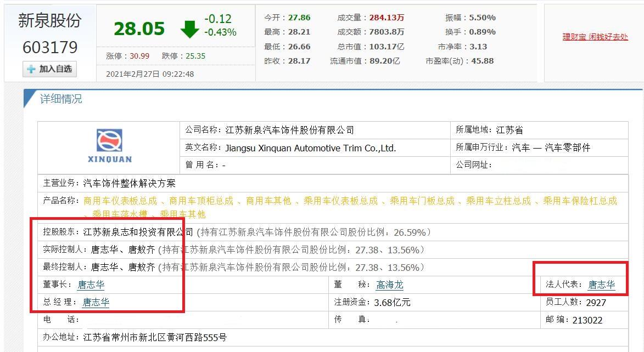Click the price change -0.12
The image size is (644, 352).
pos(218,19)
